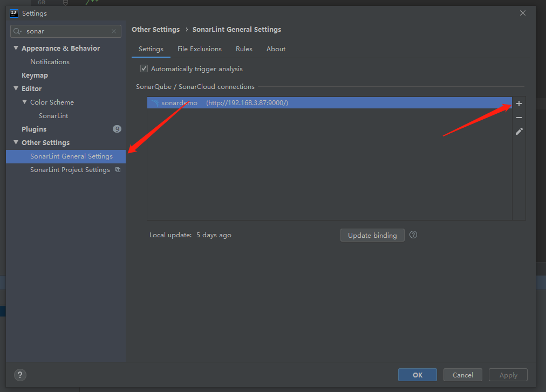Image resolution: width=546 pixels, height=392 pixels.
Task: Collapse the Other Settings section
Action: coord(16,142)
